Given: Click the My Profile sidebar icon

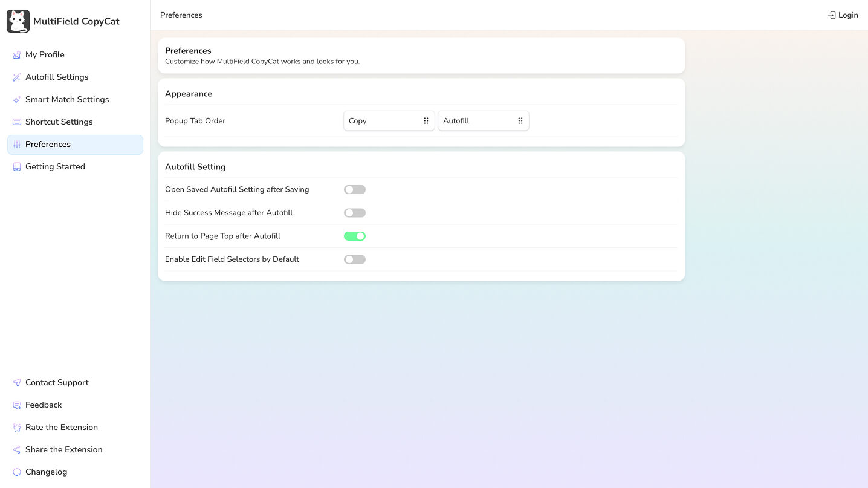Looking at the screenshot, I should 17,55.
